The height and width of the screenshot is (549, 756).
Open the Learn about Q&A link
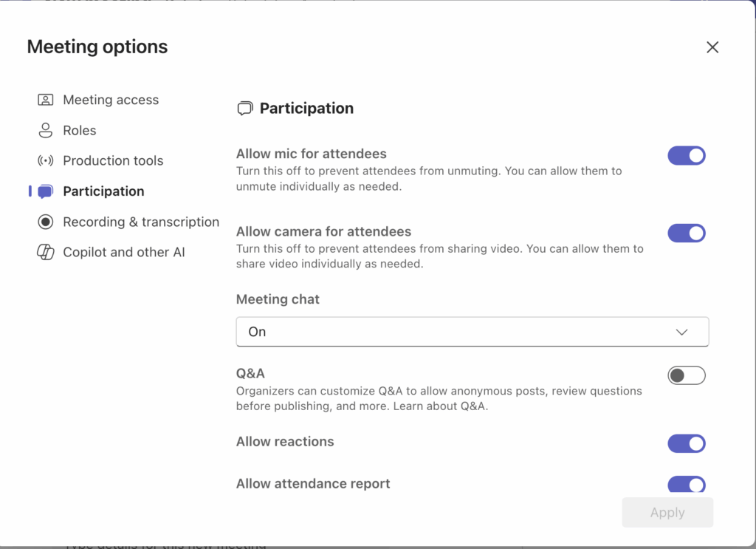(x=451, y=406)
